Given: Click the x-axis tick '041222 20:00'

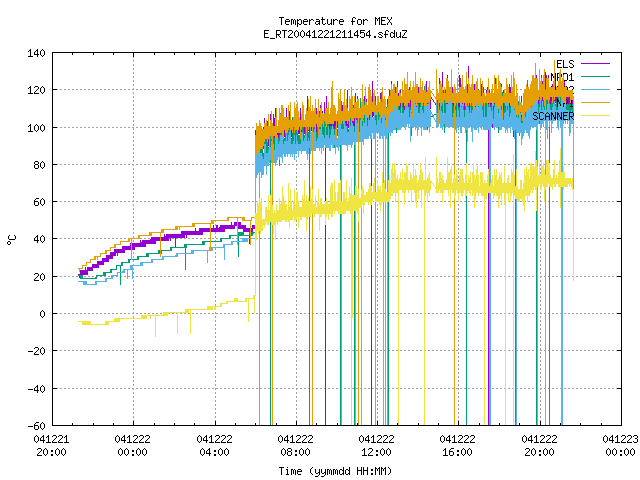Looking at the screenshot, I should pos(539,446).
